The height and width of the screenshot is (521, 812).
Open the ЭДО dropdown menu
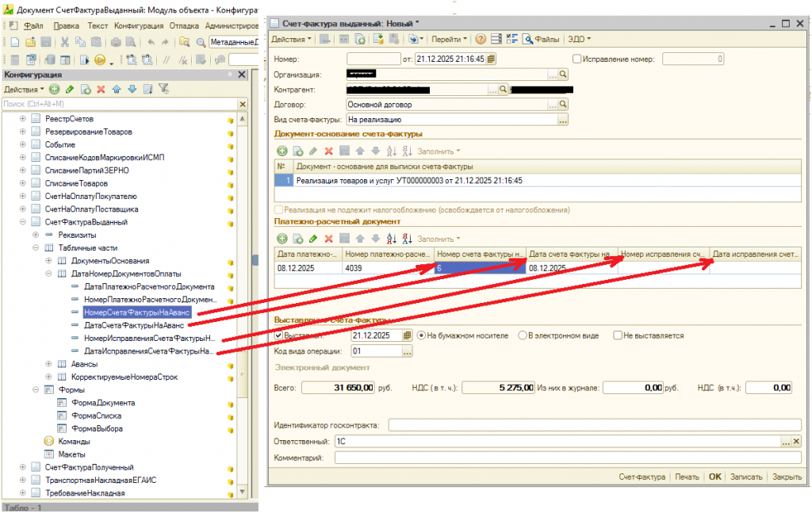pyautogui.click(x=579, y=39)
